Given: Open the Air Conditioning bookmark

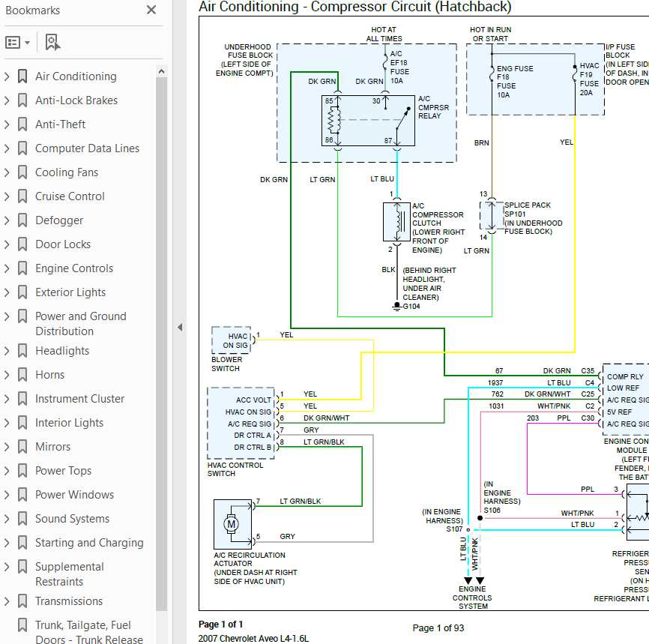Looking at the screenshot, I should [76, 76].
